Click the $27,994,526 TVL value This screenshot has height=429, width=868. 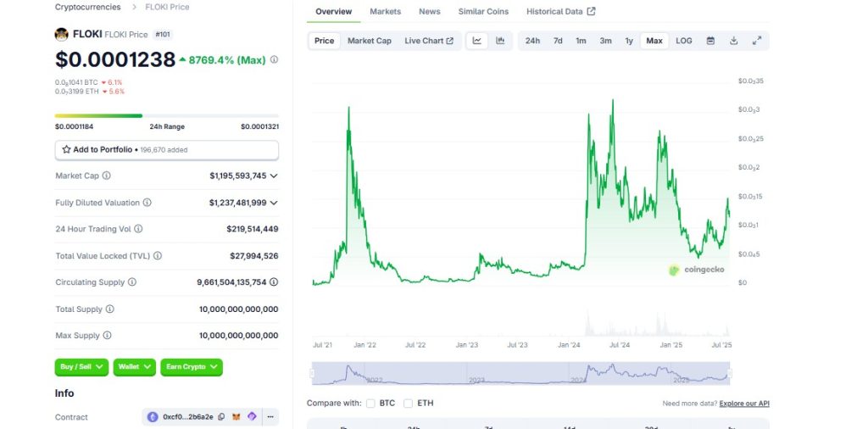254,256
